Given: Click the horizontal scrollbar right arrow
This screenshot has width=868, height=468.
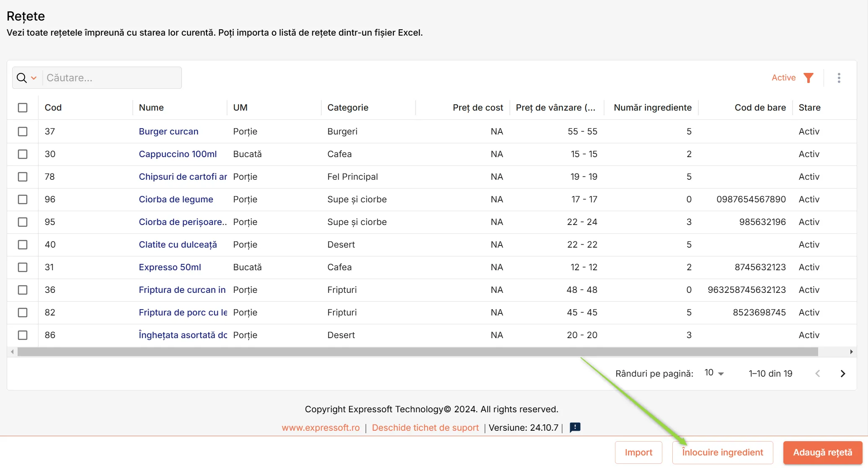Looking at the screenshot, I should tap(851, 352).
